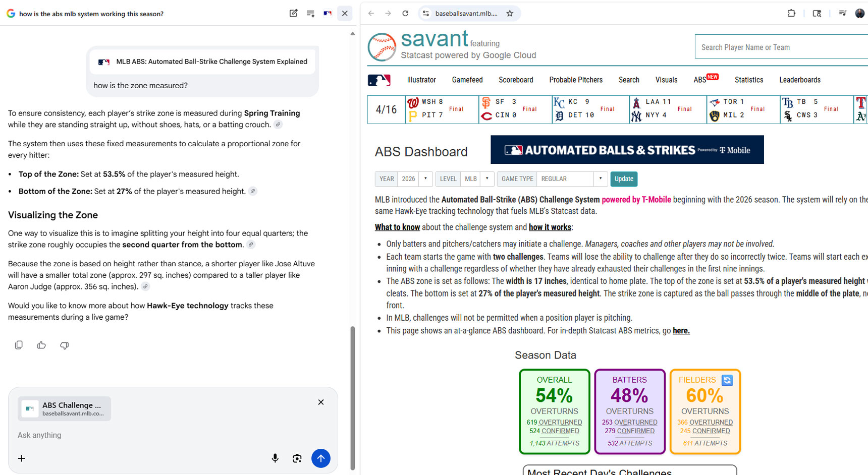Viewport: 868px width, 475px height.
Task: Bookmark page with the star icon
Action: point(510,14)
